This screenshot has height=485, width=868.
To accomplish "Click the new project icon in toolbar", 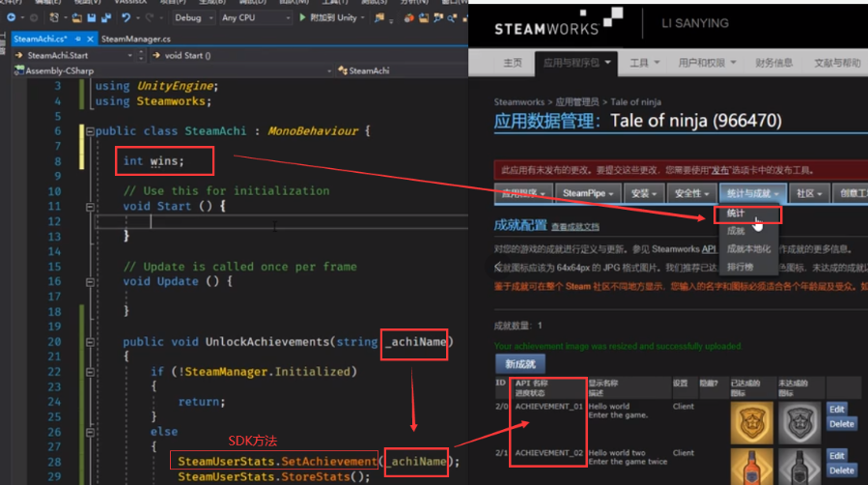I will point(54,17).
